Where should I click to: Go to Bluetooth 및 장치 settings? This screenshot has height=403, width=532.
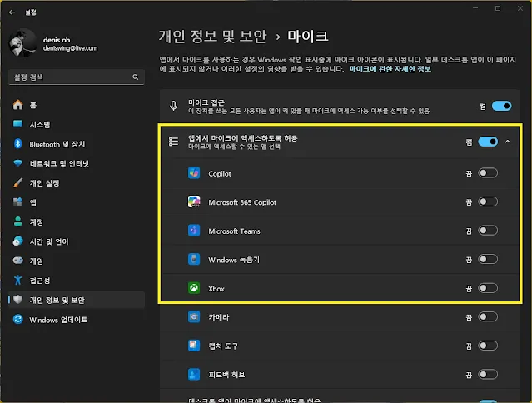(x=77, y=144)
